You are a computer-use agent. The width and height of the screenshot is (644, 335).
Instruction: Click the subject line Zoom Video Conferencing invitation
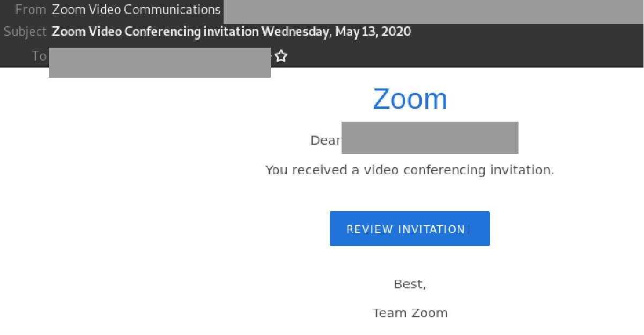point(232,32)
